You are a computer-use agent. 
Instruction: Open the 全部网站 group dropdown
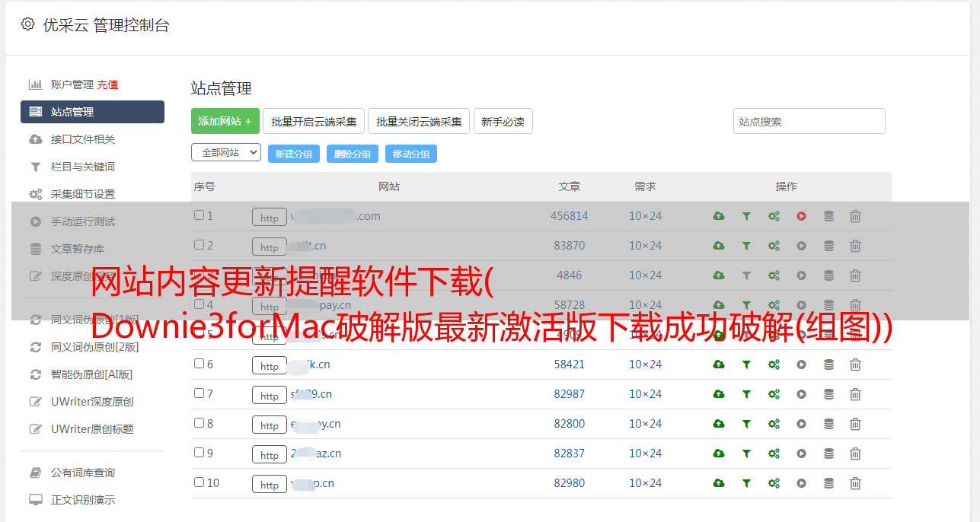point(226,153)
